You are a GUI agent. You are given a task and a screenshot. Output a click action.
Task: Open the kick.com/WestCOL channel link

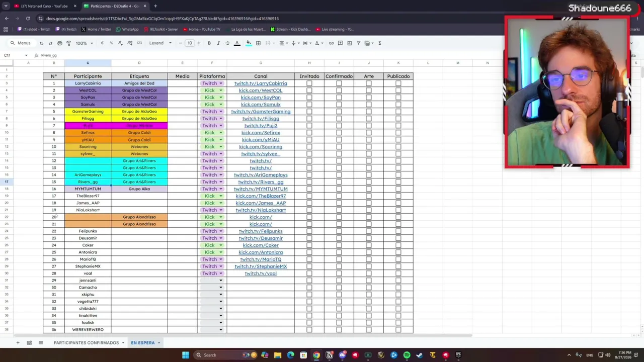click(x=261, y=90)
